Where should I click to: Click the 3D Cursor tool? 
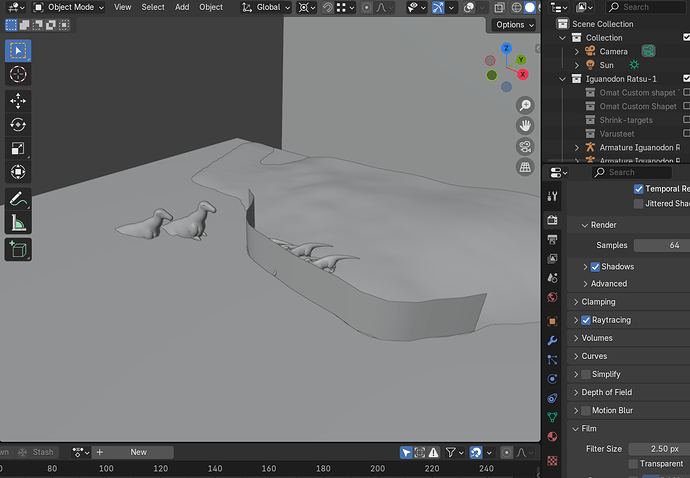[x=18, y=74]
